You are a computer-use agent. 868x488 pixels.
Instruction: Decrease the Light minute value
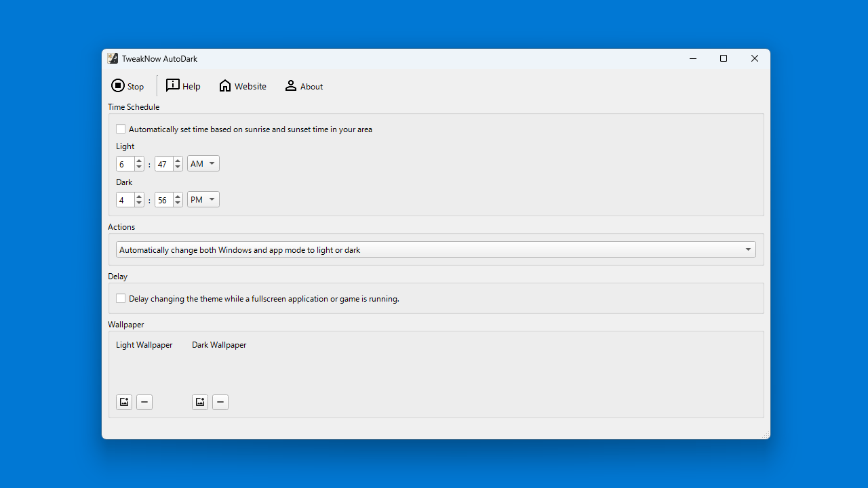tap(178, 167)
